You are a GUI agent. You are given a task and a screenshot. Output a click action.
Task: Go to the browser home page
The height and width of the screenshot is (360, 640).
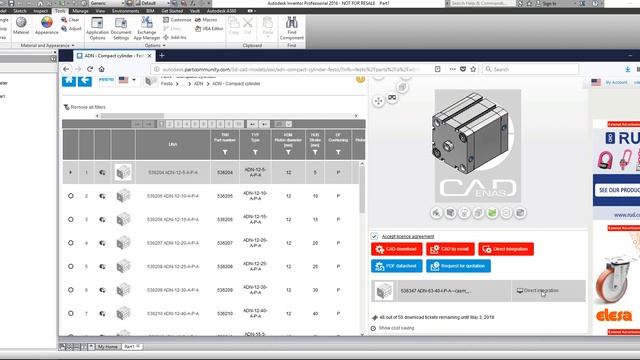pyautogui.click(x=102, y=69)
